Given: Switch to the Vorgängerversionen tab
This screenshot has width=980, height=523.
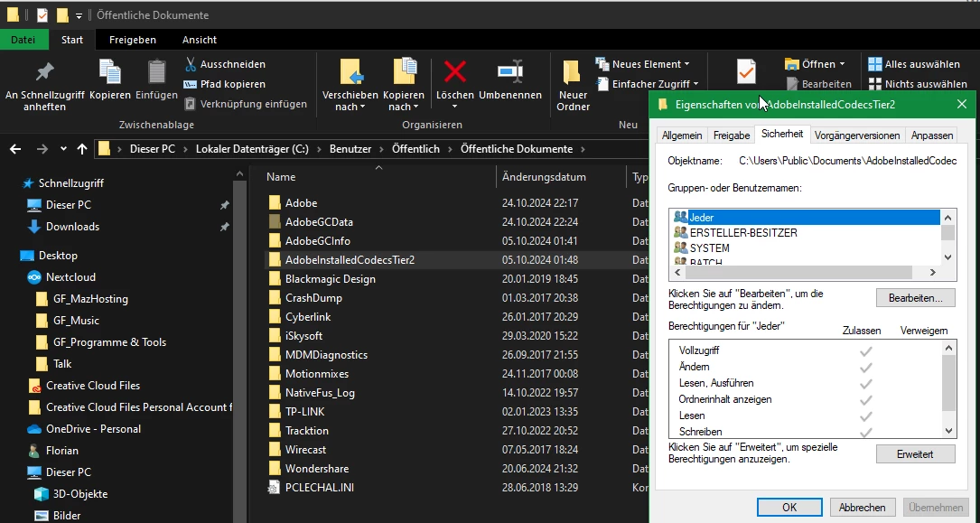Looking at the screenshot, I should (x=857, y=135).
